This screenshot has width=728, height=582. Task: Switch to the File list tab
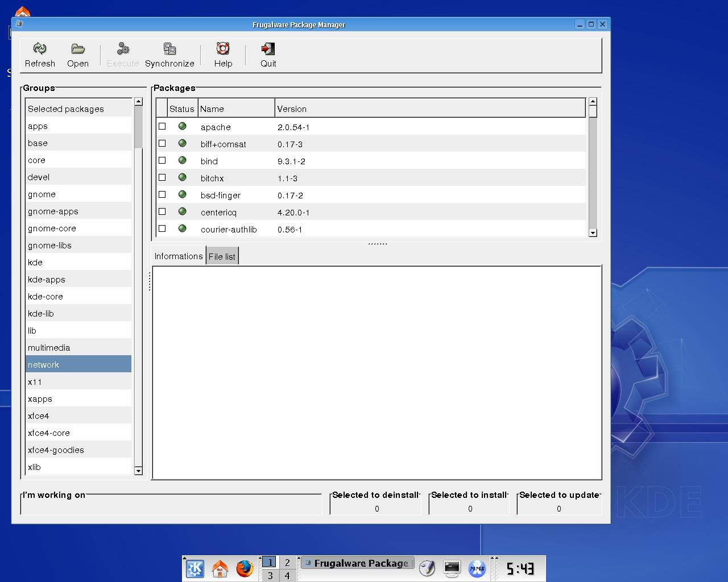pyautogui.click(x=222, y=257)
